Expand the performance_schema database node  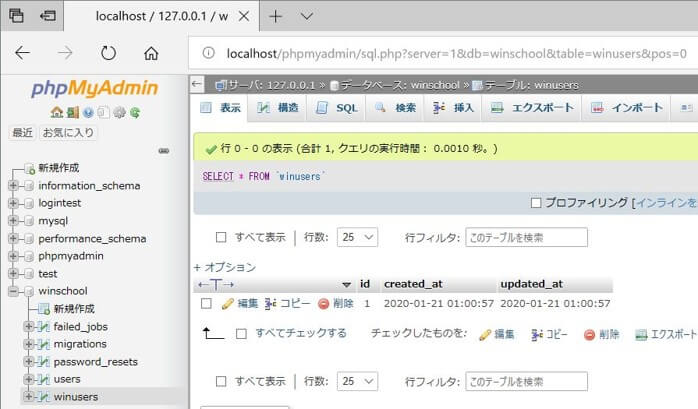(x=13, y=239)
